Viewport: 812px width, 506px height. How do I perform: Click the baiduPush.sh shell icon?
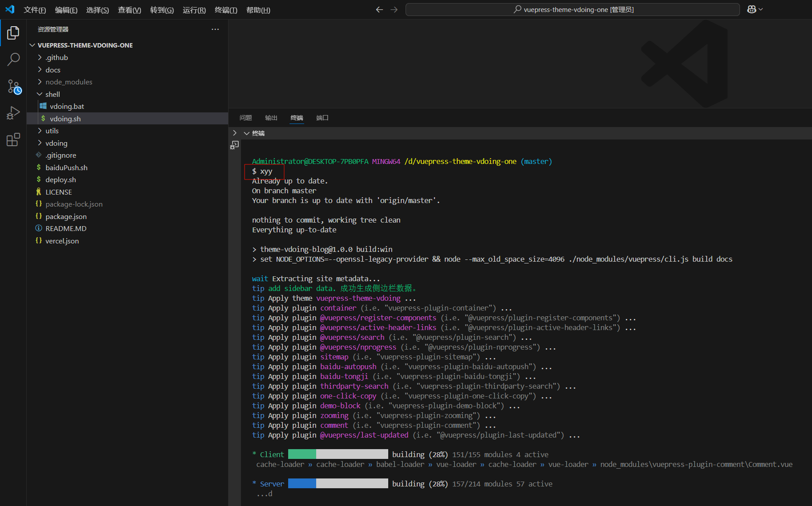click(x=39, y=167)
